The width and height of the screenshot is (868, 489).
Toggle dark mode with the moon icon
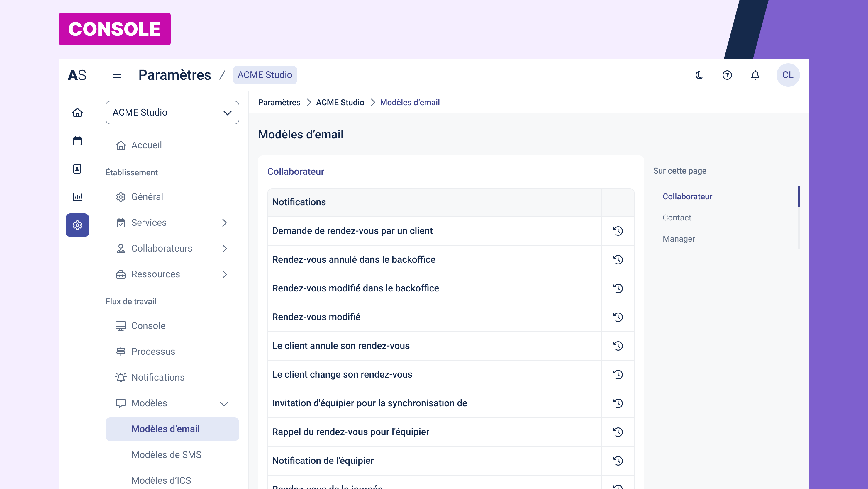tap(699, 75)
